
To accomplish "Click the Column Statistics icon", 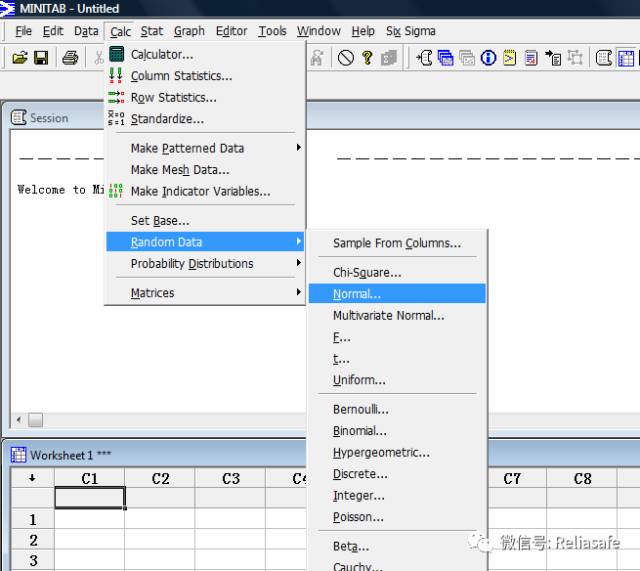I will click(x=116, y=76).
